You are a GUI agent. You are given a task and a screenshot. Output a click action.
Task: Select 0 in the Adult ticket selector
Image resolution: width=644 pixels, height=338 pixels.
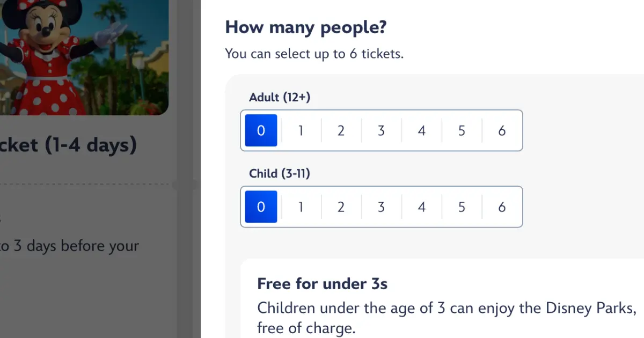(261, 130)
